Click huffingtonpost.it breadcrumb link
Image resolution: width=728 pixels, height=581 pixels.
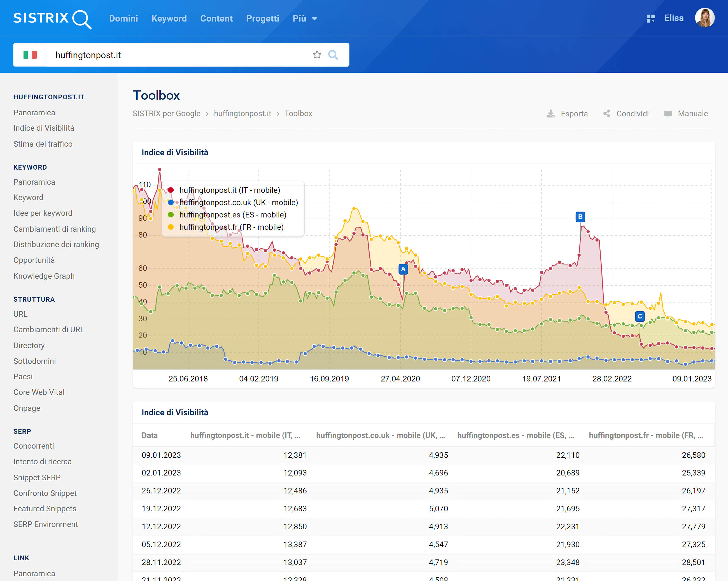click(242, 113)
